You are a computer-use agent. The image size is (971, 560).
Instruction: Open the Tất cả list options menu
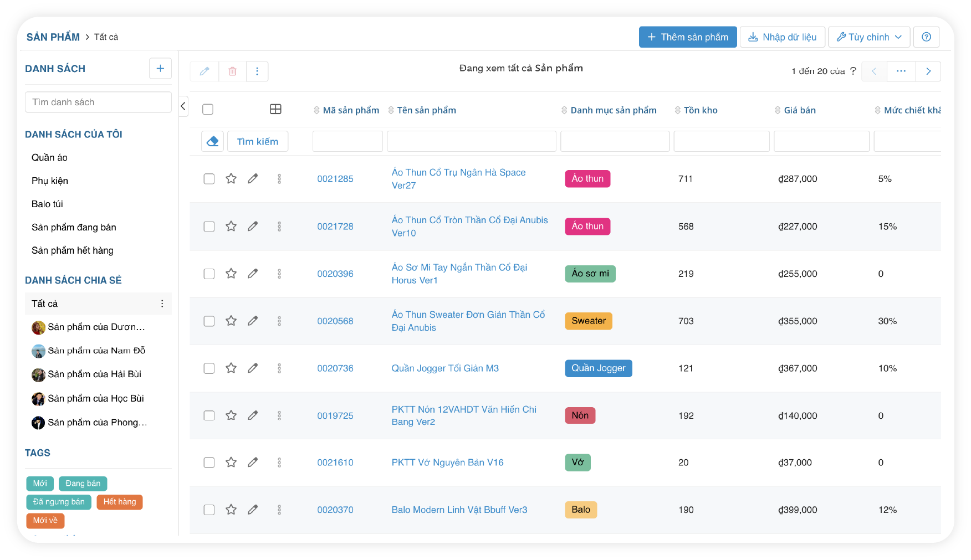click(162, 304)
